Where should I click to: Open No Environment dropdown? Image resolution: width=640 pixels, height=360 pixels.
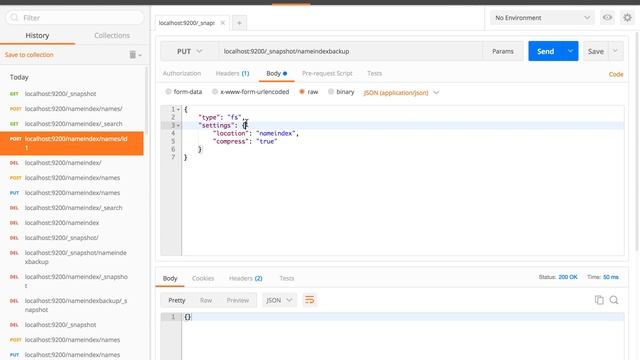[x=542, y=18]
